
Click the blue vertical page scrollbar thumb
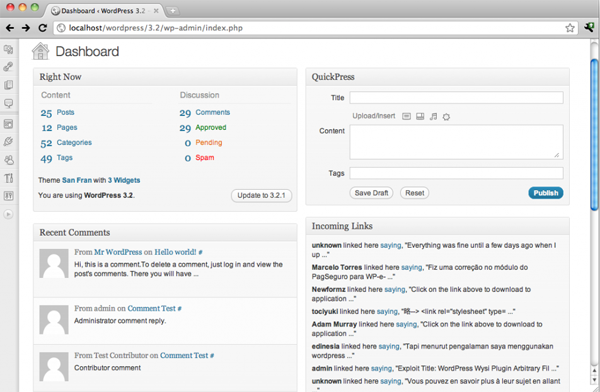[594, 134]
